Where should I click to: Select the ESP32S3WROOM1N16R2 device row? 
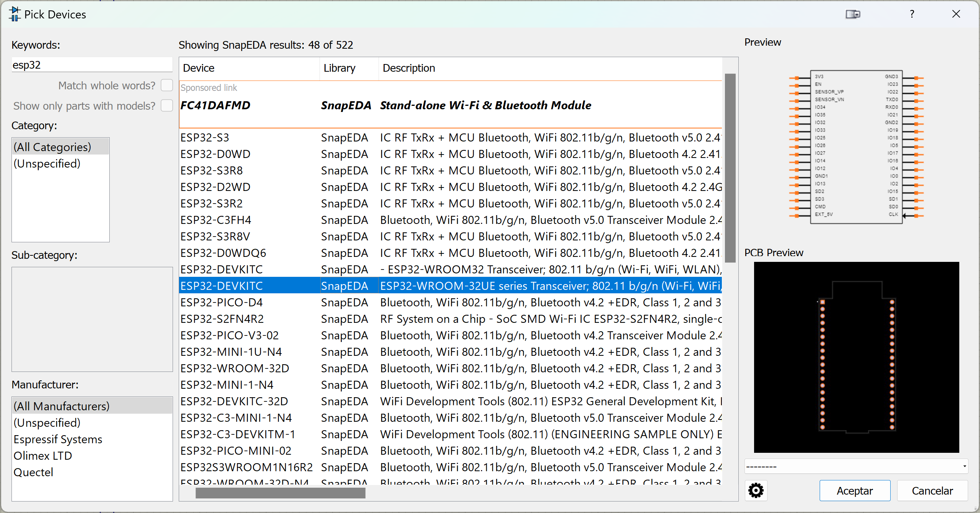point(450,467)
